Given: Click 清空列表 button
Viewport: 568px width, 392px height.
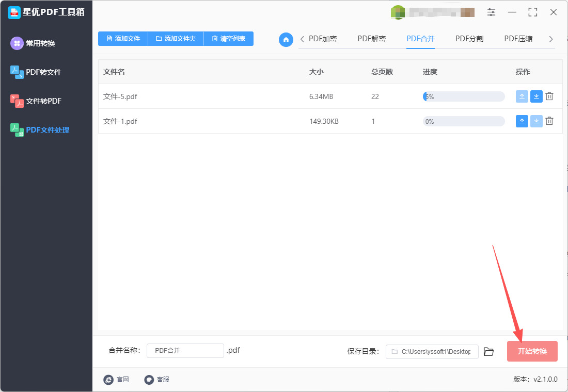Looking at the screenshot, I should [229, 39].
